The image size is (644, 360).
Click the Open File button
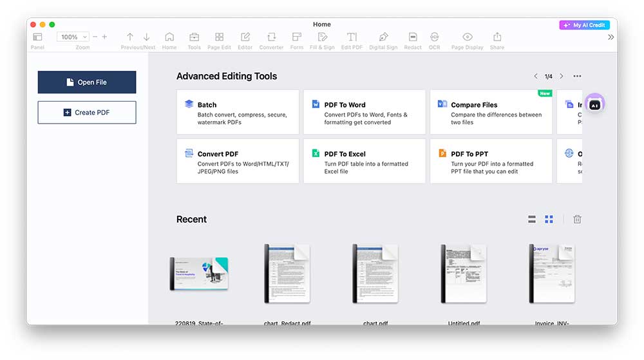(87, 82)
